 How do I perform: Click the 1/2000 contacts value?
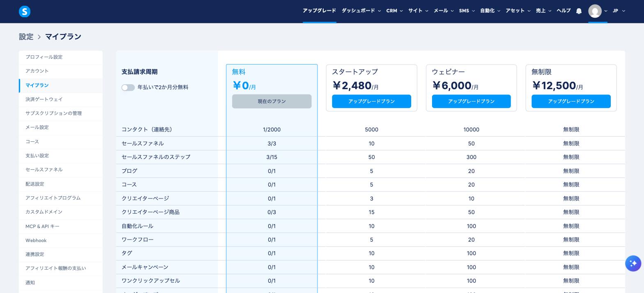click(x=271, y=130)
